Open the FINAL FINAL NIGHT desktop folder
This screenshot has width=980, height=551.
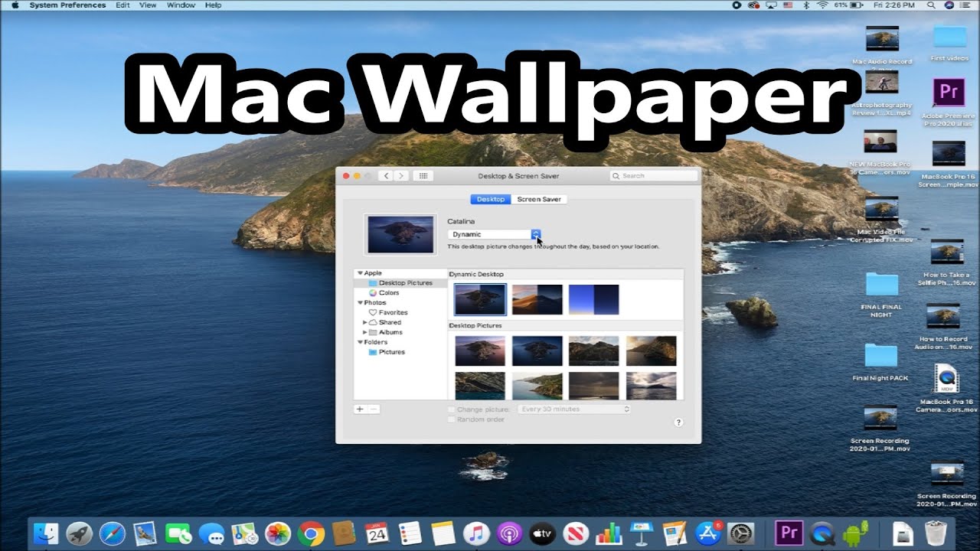881,295
